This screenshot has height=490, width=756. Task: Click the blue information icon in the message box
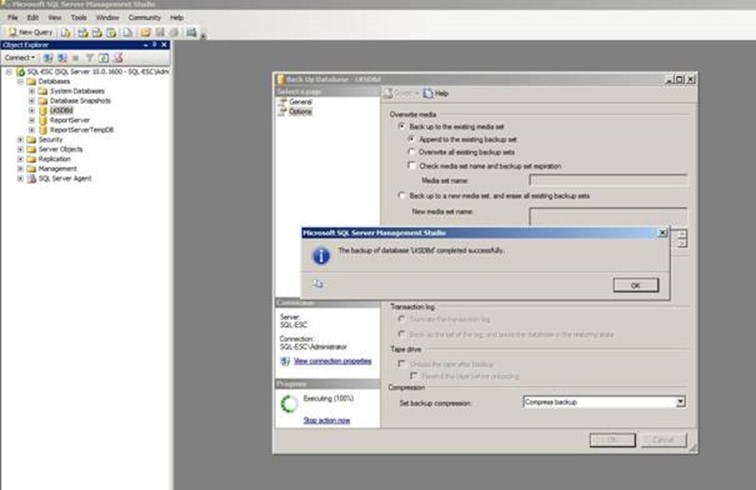point(321,256)
